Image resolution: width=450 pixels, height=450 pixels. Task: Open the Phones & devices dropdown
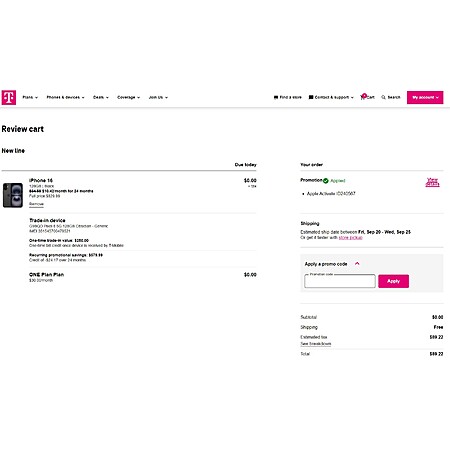pyautogui.click(x=65, y=97)
